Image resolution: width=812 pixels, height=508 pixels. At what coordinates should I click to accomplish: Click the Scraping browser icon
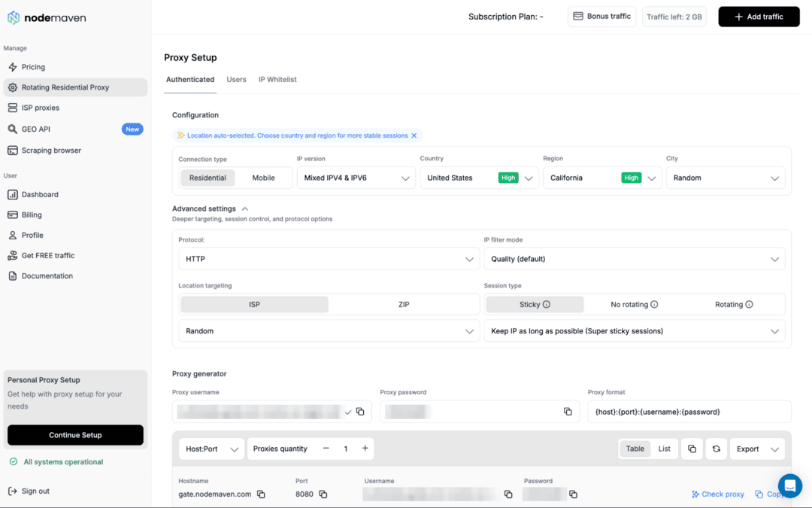(x=13, y=151)
